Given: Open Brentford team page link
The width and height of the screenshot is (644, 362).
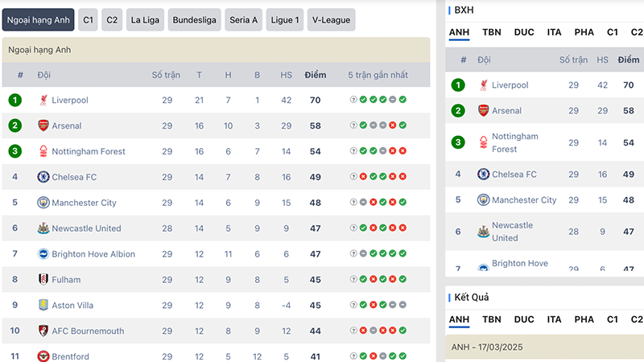Looking at the screenshot, I should [x=70, y=356].
